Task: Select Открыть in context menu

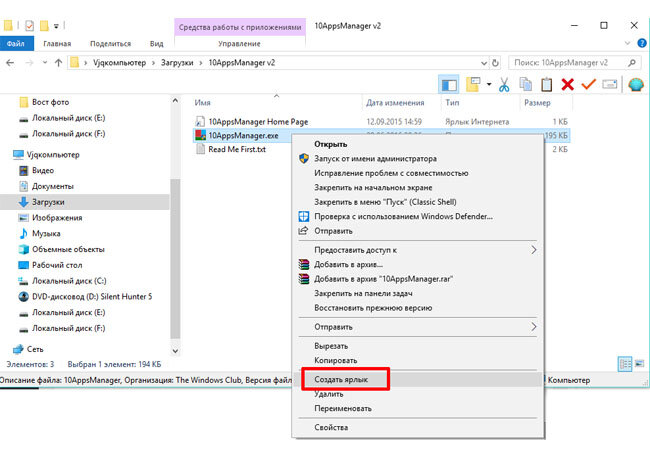Action: 418,144
